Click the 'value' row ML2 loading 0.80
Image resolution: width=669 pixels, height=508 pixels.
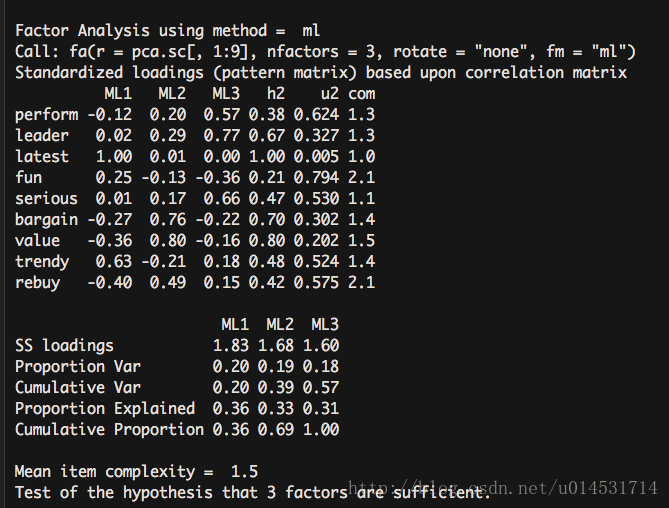pos(168,241)
